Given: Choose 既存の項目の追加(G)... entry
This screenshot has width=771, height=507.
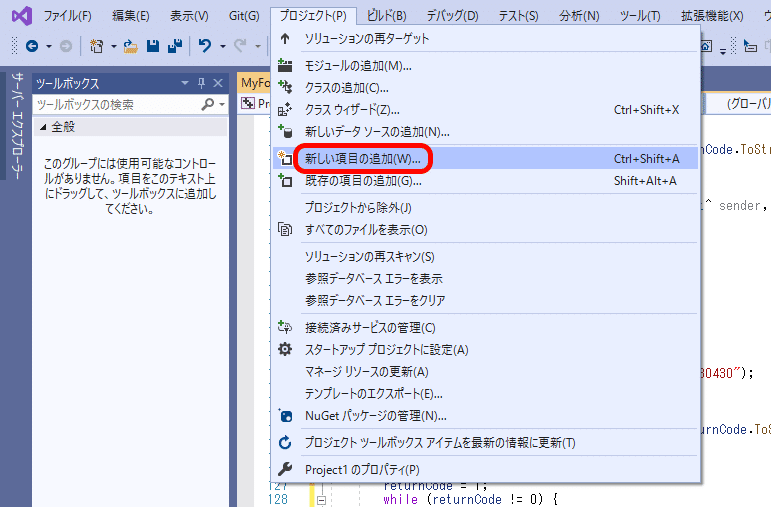Looking at the screenshot, I should pyautogui.click(x=485, y=180).
